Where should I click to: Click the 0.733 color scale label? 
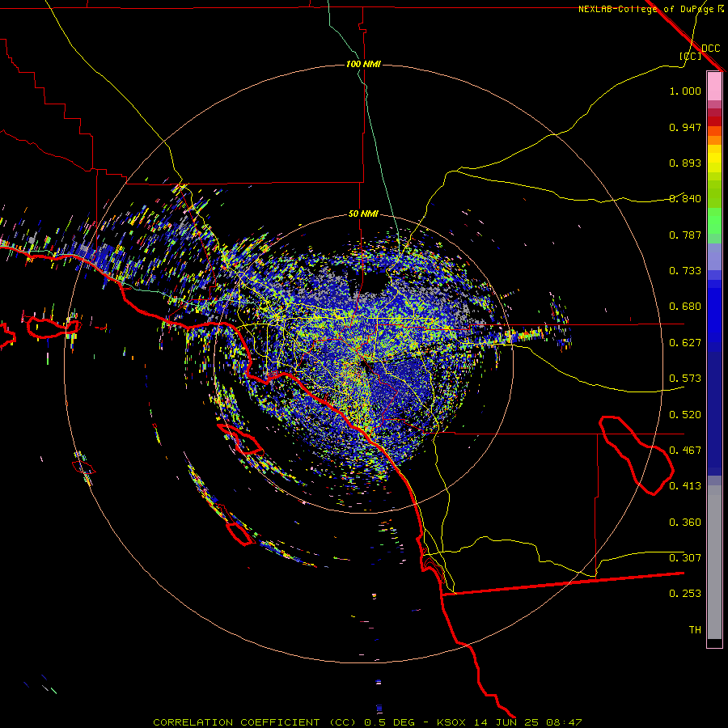pos(685,271)
